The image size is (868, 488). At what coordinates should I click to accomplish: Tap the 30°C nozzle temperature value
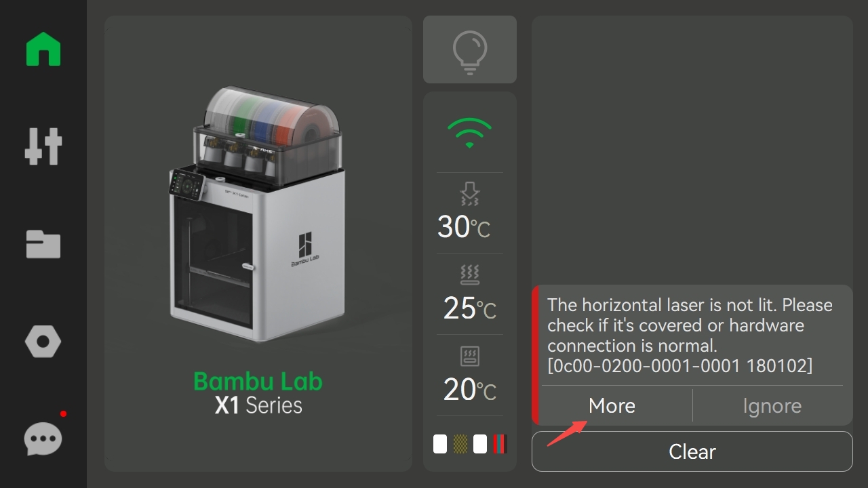(x=464, y=227)
